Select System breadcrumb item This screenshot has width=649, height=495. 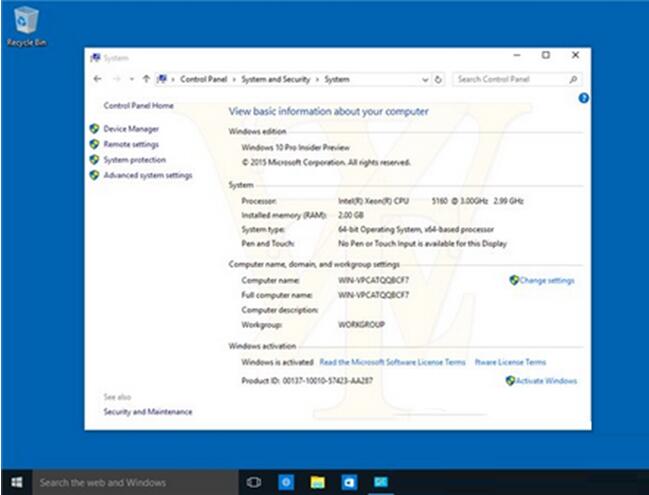pyautogui.click(x=337, y=79)
